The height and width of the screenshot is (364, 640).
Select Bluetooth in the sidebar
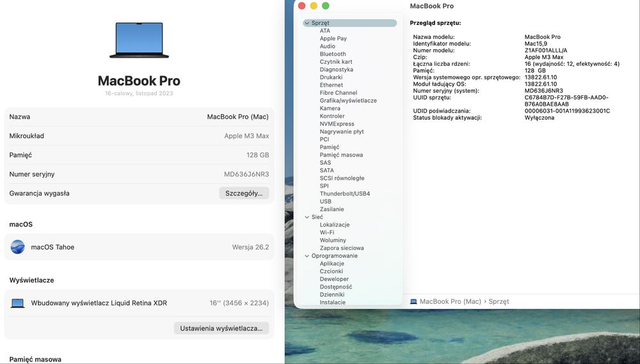333,54
